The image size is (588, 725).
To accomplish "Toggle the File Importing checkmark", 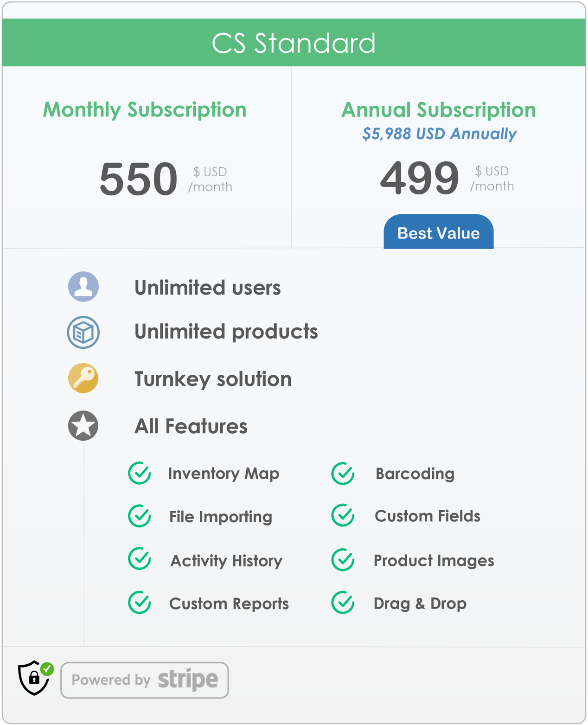I will [x=138, y=516].
